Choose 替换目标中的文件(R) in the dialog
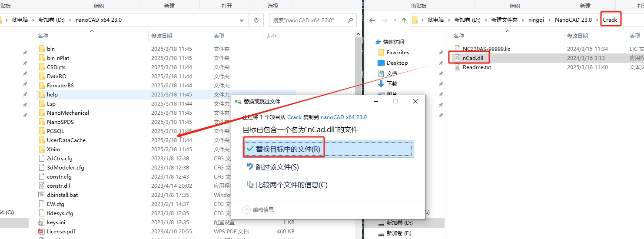This screenshot has height=239, width=644. click(328, 149)
